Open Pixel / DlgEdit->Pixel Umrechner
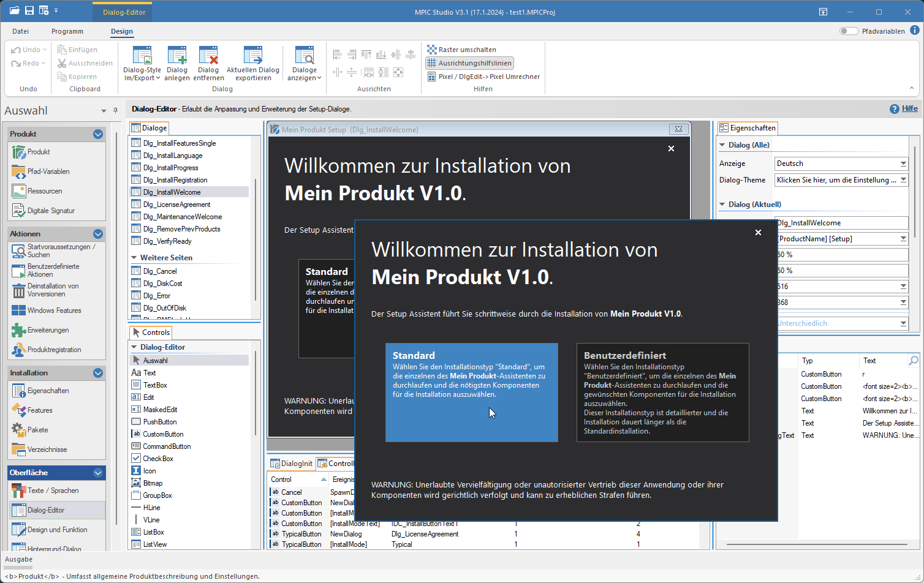924x583 pixels. [x=483, y=77]
